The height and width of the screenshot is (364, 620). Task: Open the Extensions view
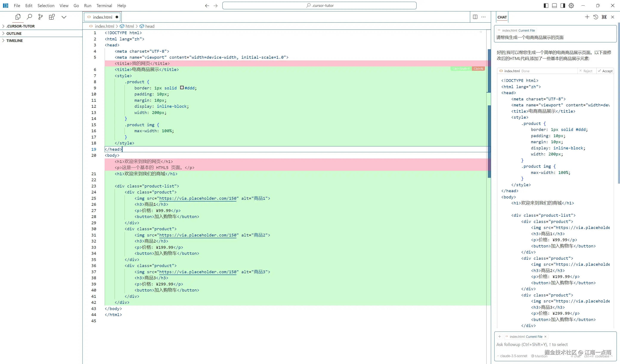pos(52,17)
